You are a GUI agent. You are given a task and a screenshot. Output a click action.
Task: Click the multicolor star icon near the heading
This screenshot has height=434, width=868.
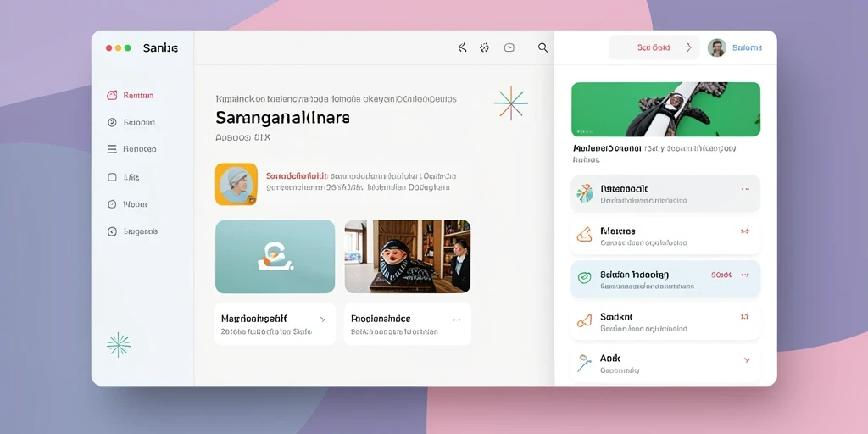[x=510, y=103]
